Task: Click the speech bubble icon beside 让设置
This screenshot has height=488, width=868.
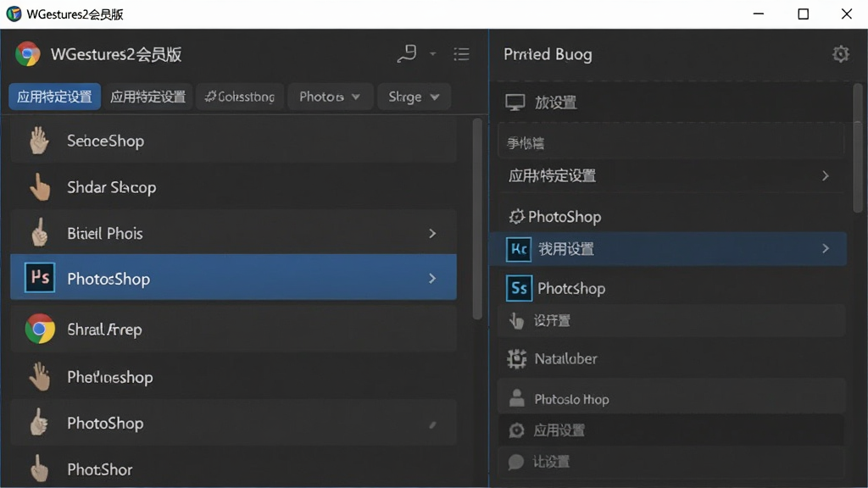Action: click(516, 462)
